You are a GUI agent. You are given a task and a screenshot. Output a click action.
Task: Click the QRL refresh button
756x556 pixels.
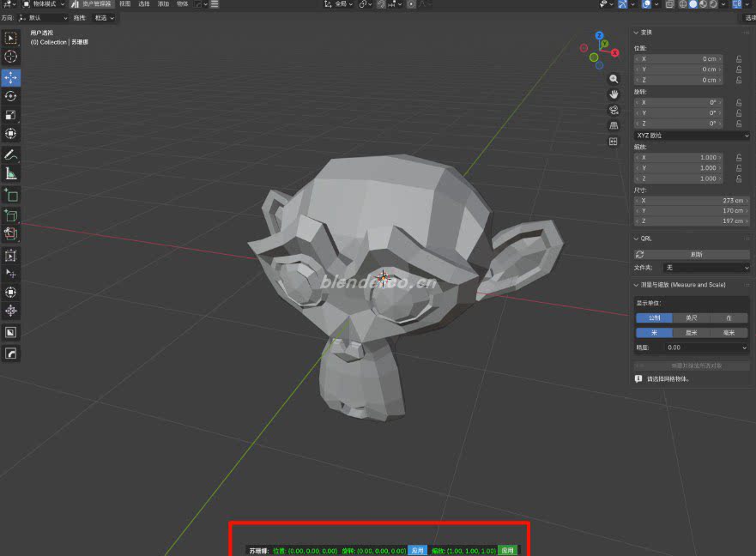tap(692, 254)
